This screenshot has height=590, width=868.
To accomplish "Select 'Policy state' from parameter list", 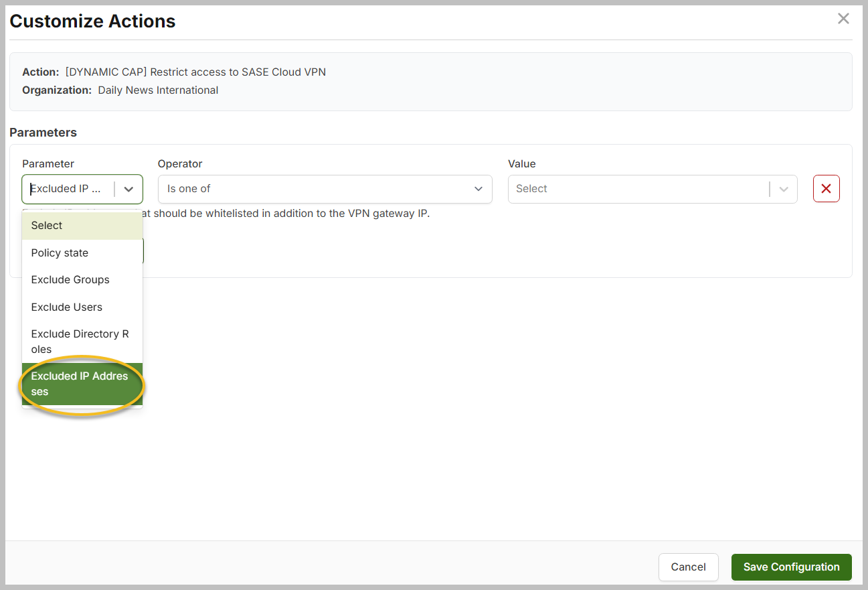I will click(x=82, y=253).
